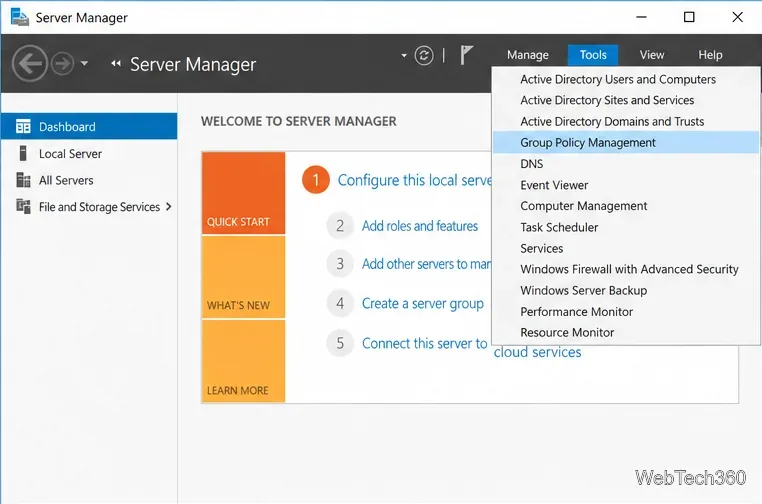Click Add other servers to manage
Screen dimensions: 762x504
(427, 264)
